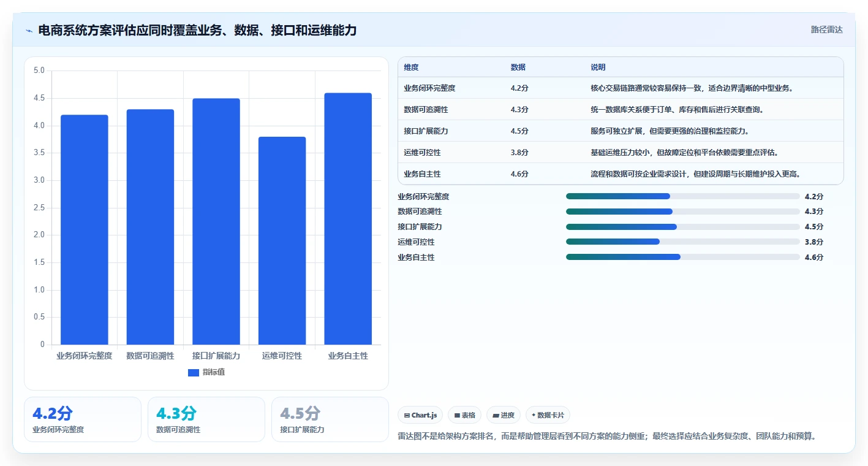Image resolution: width=868 pixels, height=466 pixels.
Task: Open the 4.2分 业务闭环完整度 data card
Action: point(83,419)
